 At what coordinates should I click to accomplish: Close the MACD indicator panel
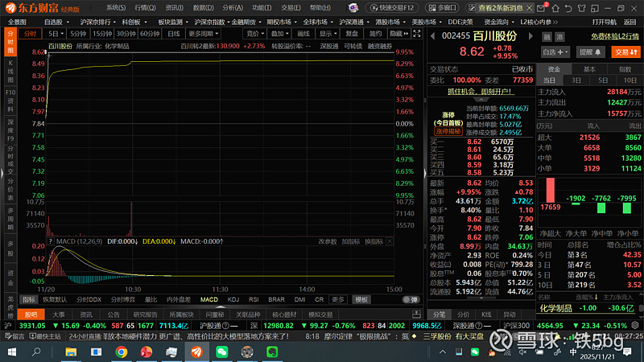click(x=390, y=241)
